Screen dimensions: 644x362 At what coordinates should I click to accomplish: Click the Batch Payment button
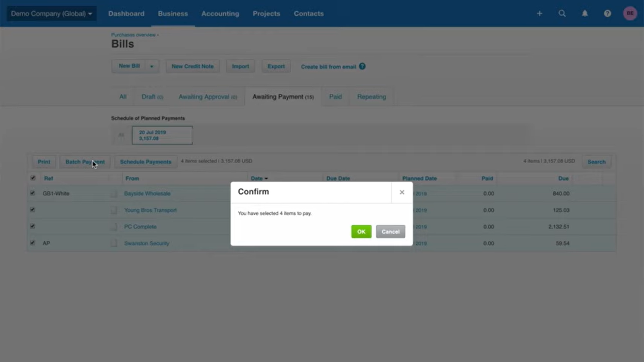85,162
